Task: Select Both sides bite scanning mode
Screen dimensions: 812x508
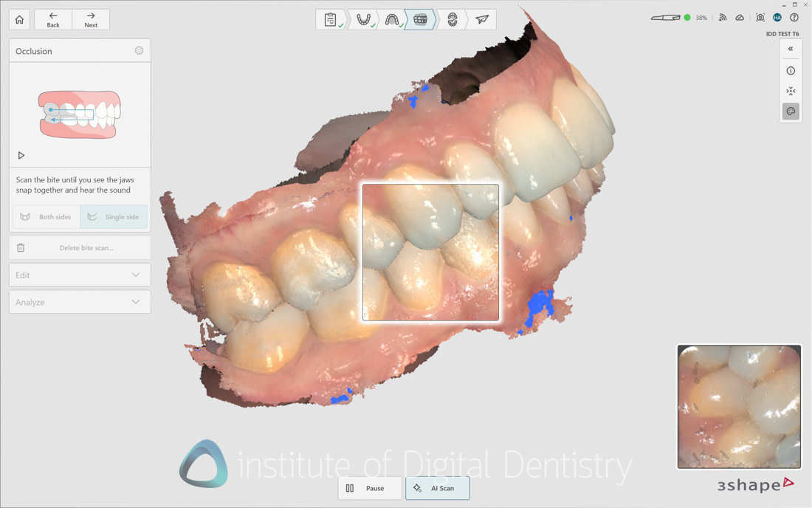Action: [46, 216]
